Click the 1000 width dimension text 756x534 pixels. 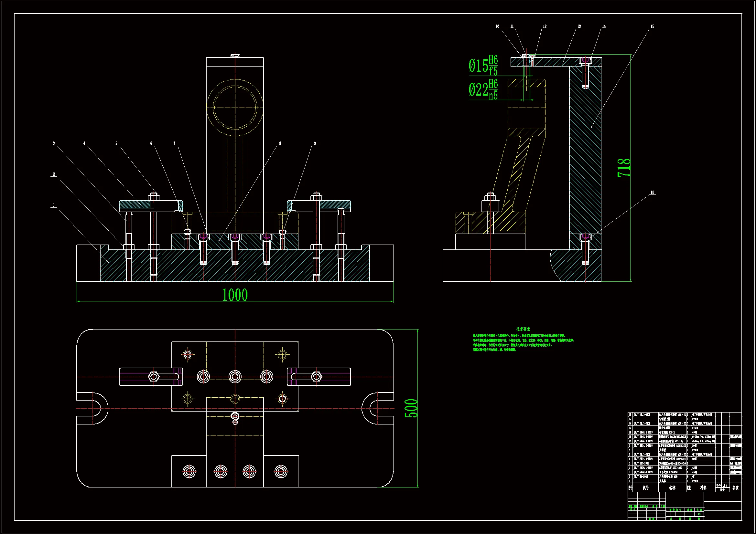tap(235, 295)
